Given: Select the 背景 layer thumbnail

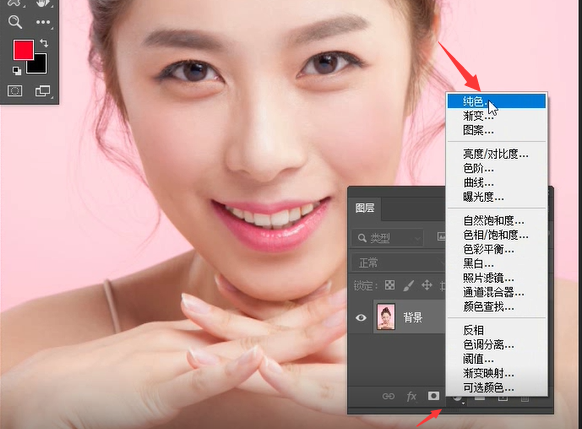Looking at the screenshot, I should point(386,317).
